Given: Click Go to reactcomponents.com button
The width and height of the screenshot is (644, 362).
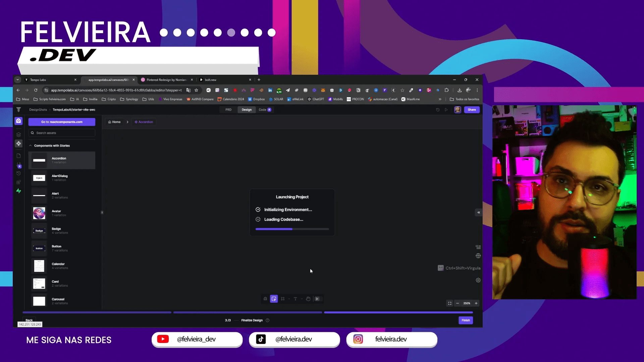Looking at the screenshot, I should click(x=62, y=122).
